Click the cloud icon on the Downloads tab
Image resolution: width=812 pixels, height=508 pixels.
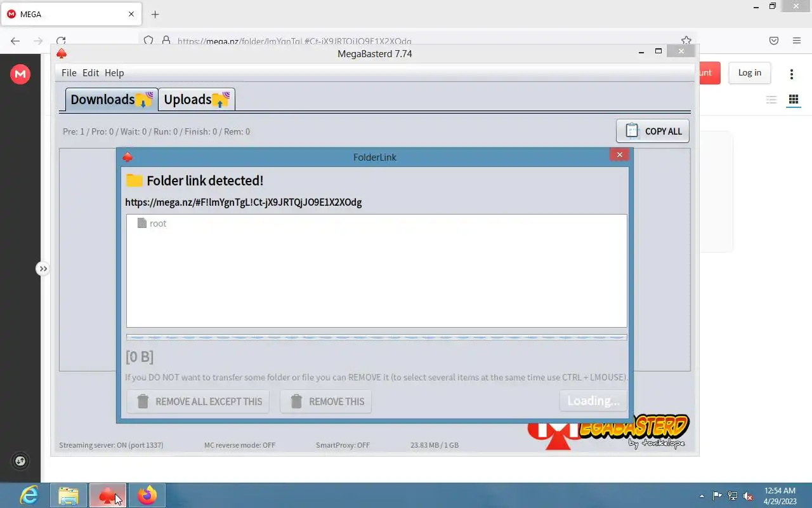click(x=144, y=99)
